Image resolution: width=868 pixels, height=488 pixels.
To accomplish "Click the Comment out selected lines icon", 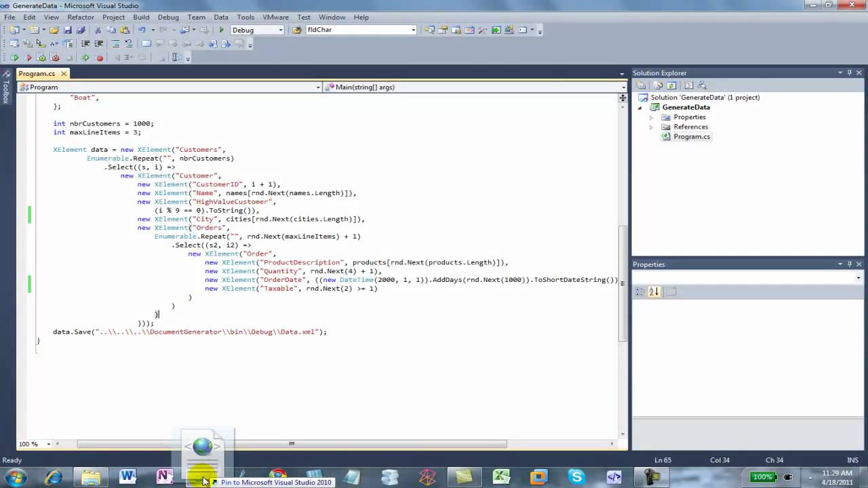I will click(116, 43).
